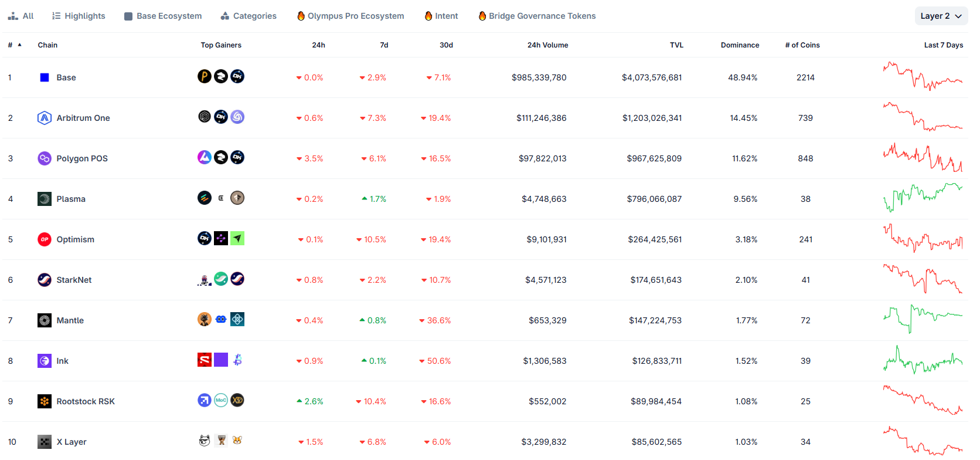The height and width of the screenshot is (460, 980).
Task: Click the Optimism red OP logo
Action: (45, 239)
